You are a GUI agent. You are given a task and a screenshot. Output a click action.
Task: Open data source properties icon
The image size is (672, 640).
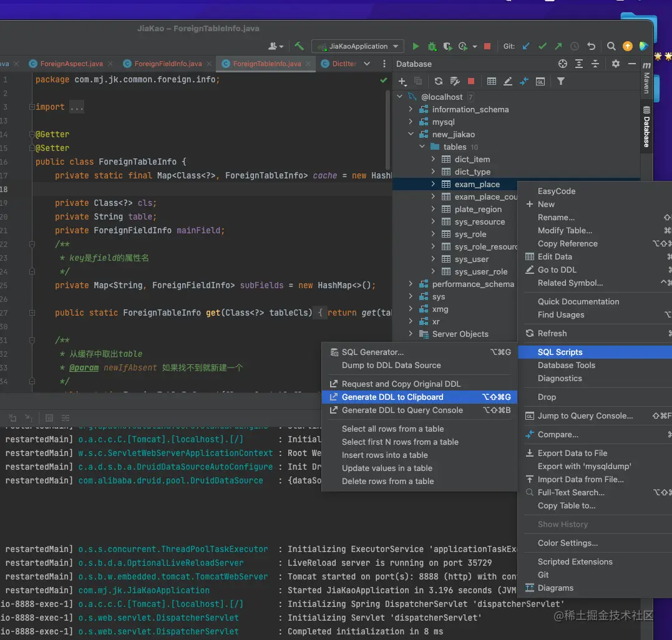point(455,81)
